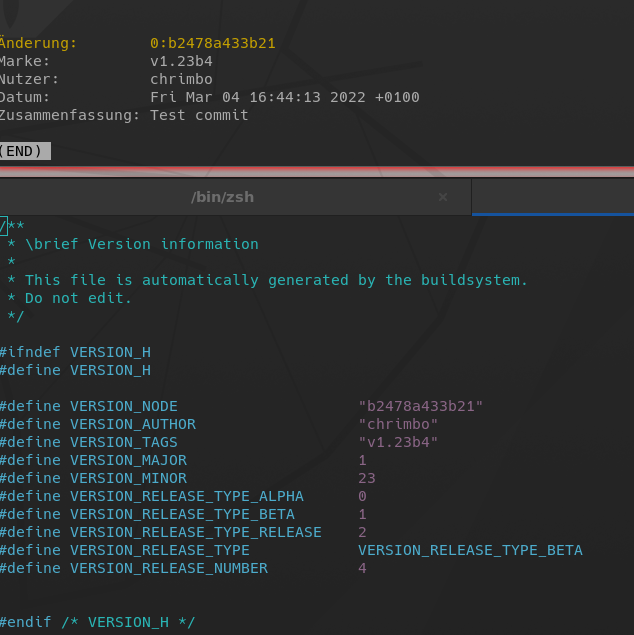
Task: Click the VERSION_RELEASE_NUMBER value 4
Action: point(362,568)
